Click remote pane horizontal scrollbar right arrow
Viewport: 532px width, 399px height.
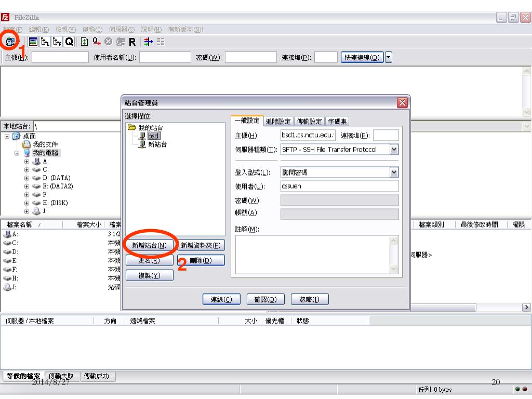click(526, 308)
